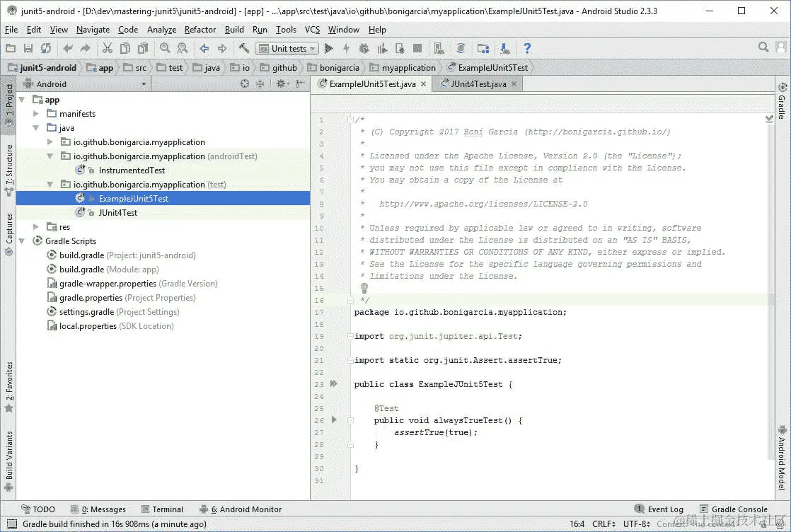Open AVD Manager icon in toolbar

click(x=439, y=48)
